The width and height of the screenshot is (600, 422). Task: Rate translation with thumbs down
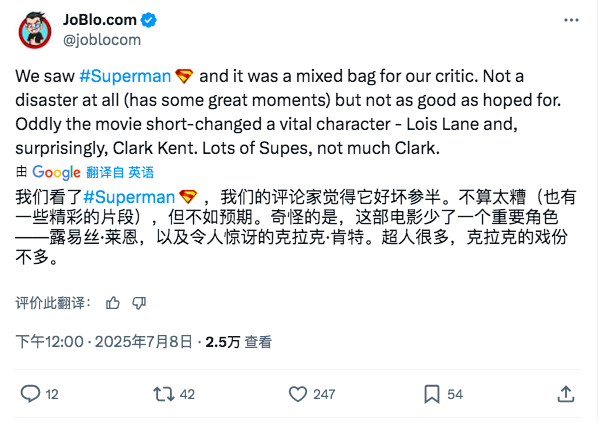tap(139, 303)
